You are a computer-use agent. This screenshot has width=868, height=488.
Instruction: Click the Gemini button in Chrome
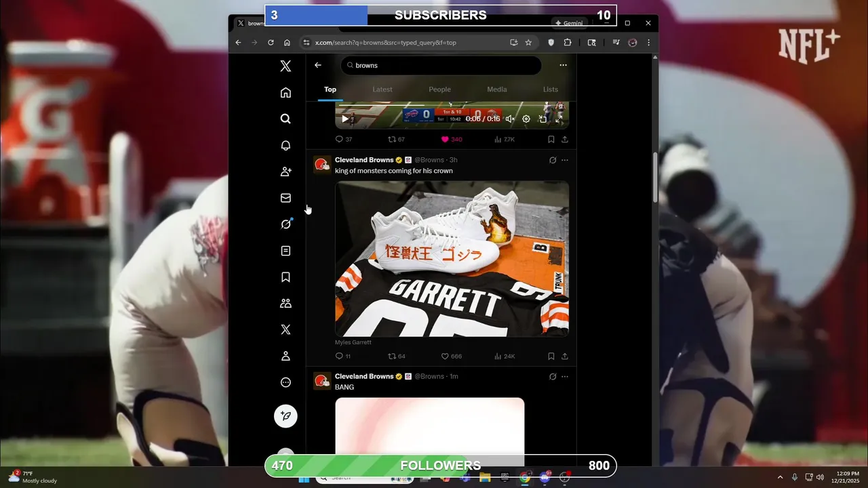click(569, 23)
